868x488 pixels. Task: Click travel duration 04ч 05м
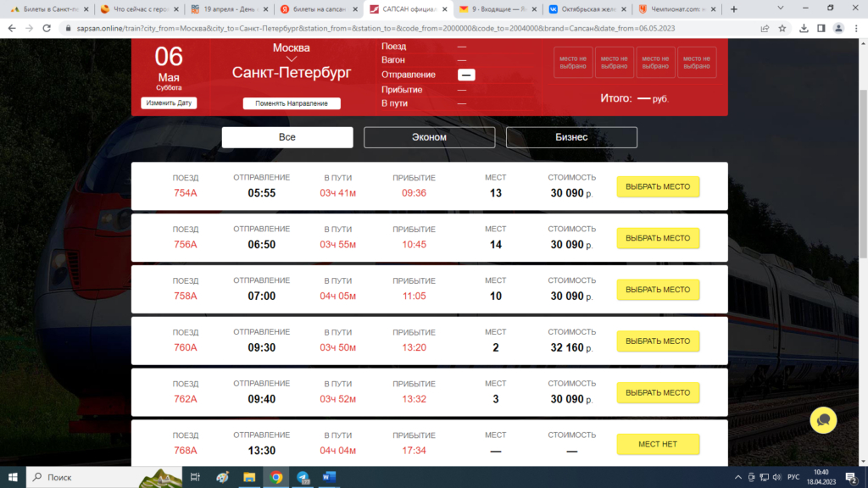[337, 296]
